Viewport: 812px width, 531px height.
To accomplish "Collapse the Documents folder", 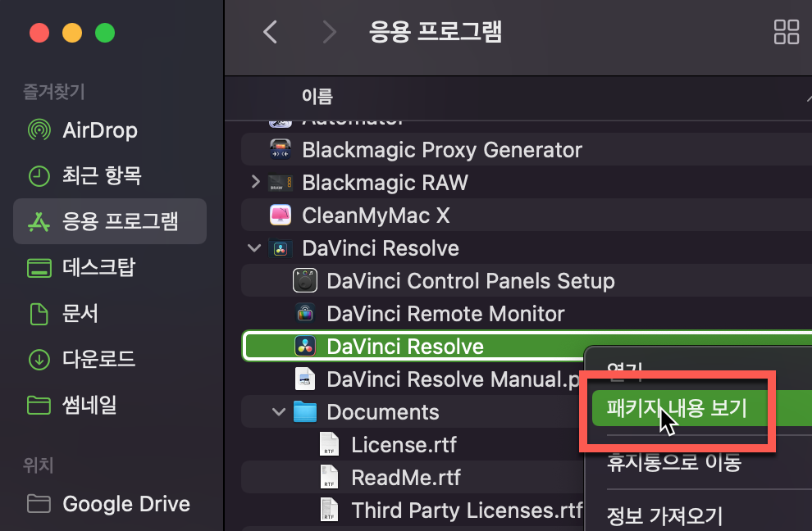I will pyautogui.click(x=279, y=412).
